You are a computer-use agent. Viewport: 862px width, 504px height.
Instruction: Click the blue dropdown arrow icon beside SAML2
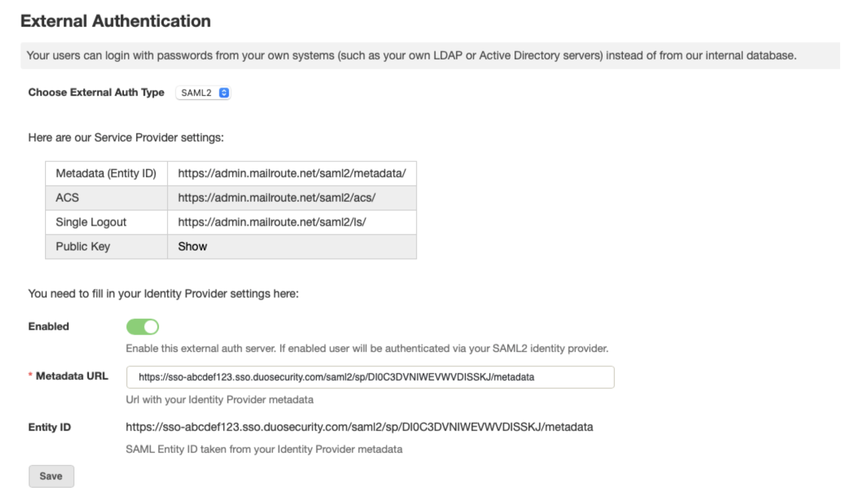(224, 93)
